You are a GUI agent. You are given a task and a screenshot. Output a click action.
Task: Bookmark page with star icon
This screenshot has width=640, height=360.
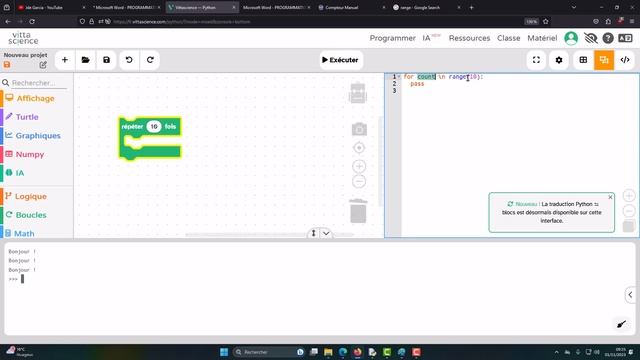coord(546,22)
